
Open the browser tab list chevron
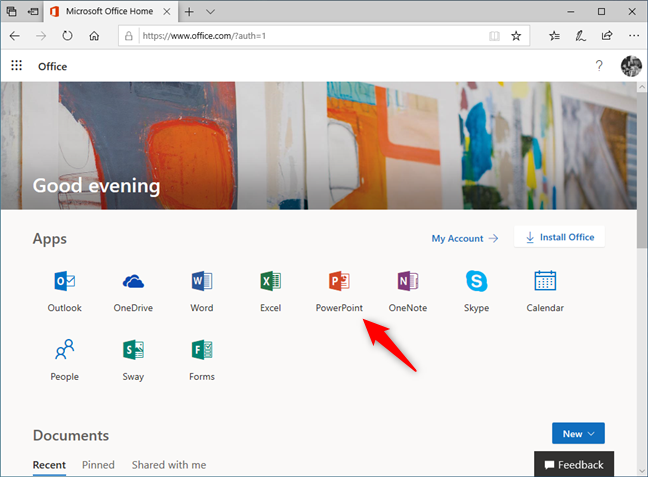pyautogui.click(x=210, y=11)
